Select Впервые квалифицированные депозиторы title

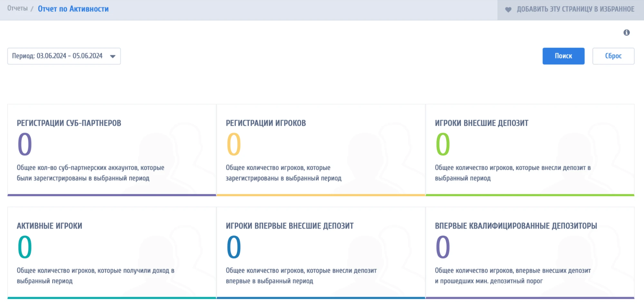tap(516, 226)
